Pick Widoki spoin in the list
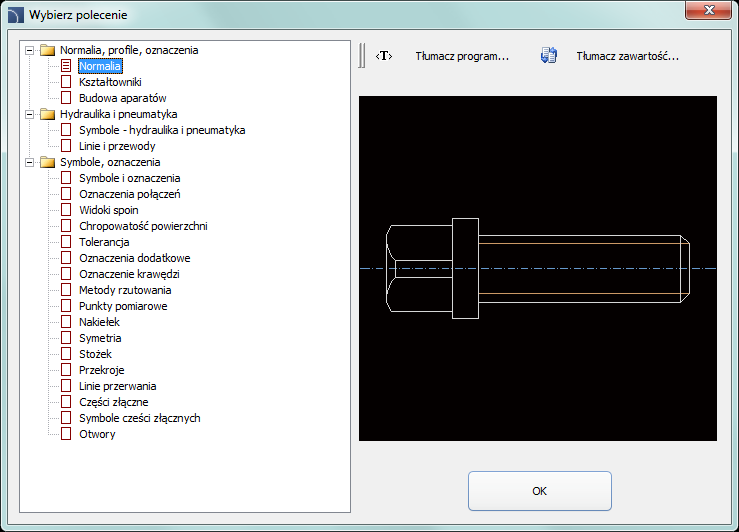 tap(109, 210)
